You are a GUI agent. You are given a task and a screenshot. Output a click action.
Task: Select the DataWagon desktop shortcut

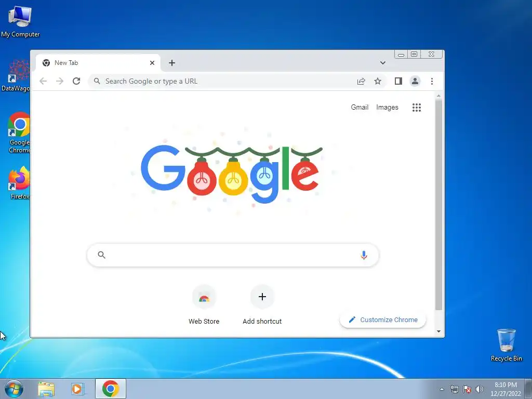pos(16,75)
